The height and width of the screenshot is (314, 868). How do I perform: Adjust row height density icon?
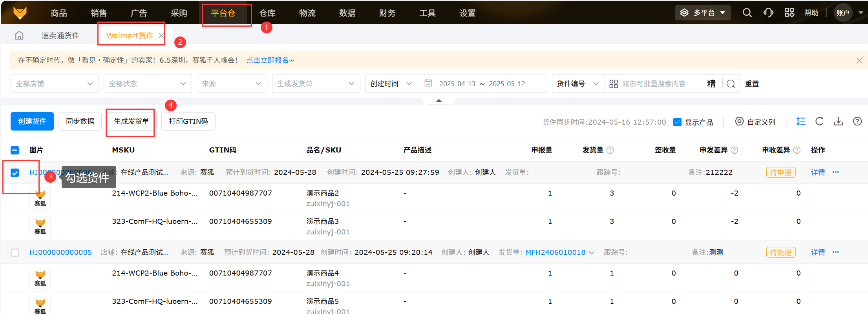coord(800,122)
